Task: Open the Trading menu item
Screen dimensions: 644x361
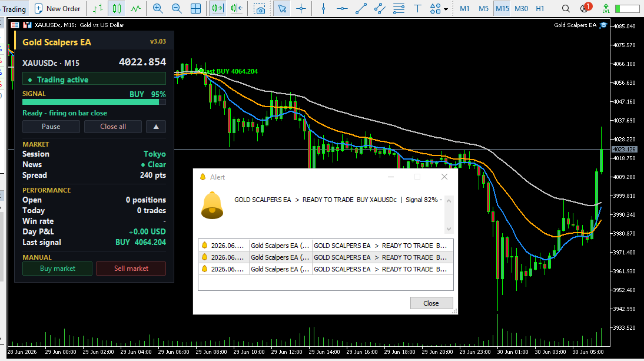Action: [x=14, y=9]
